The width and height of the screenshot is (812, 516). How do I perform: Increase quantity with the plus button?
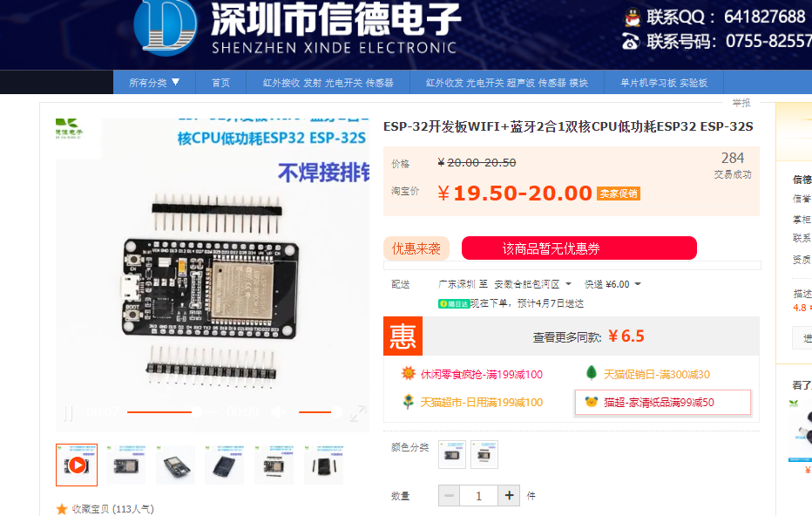click(509, 496)
